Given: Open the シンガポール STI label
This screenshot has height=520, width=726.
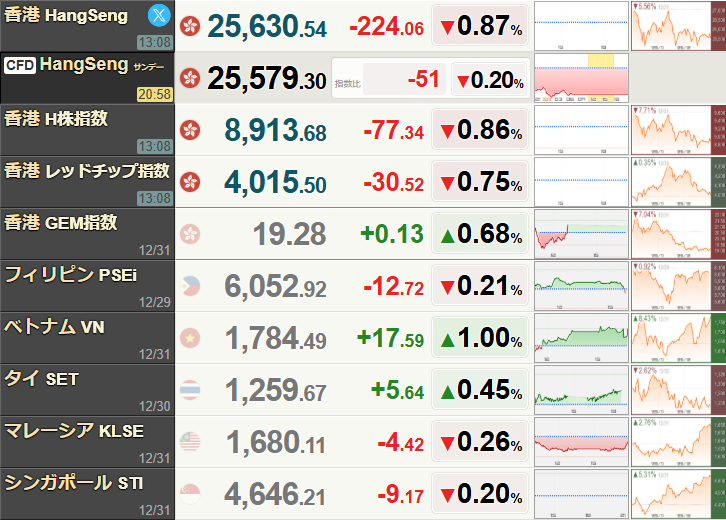Looking at the screenshot, I should [74, 483].
